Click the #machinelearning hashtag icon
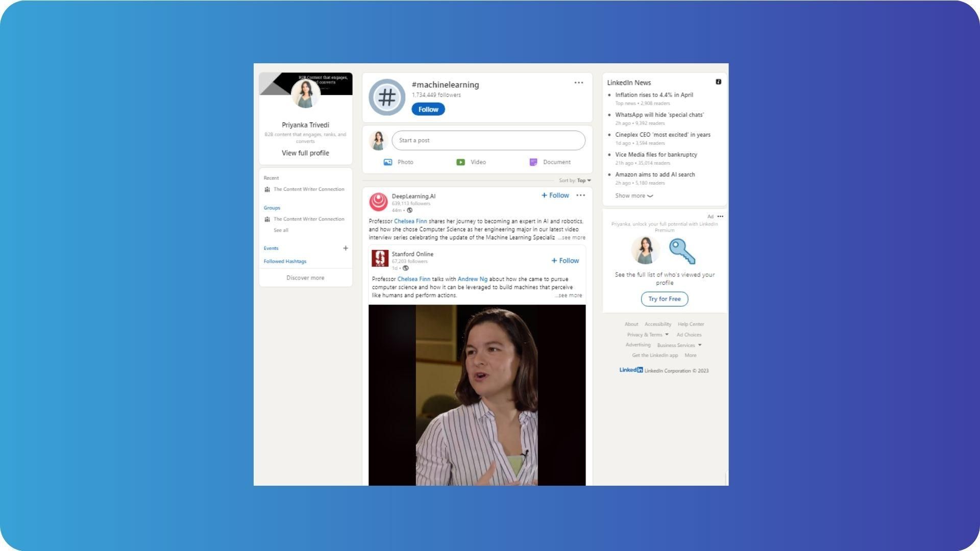The height and width of the screenshot is (551, 980). pos(387,97)
